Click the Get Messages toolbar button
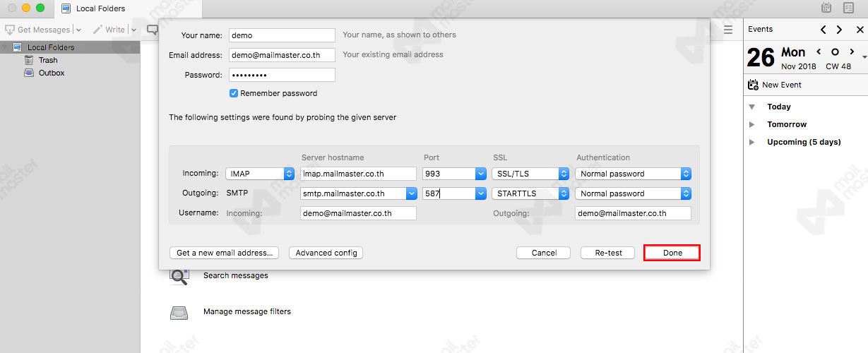The width and height of the screenshot is (868, 353). pos(37,30)
